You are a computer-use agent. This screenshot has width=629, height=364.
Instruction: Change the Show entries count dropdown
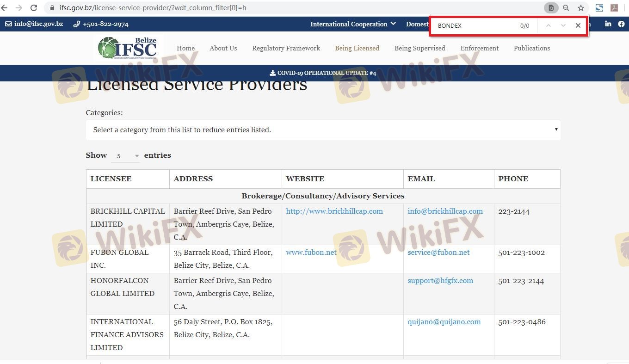coord(125,156)
